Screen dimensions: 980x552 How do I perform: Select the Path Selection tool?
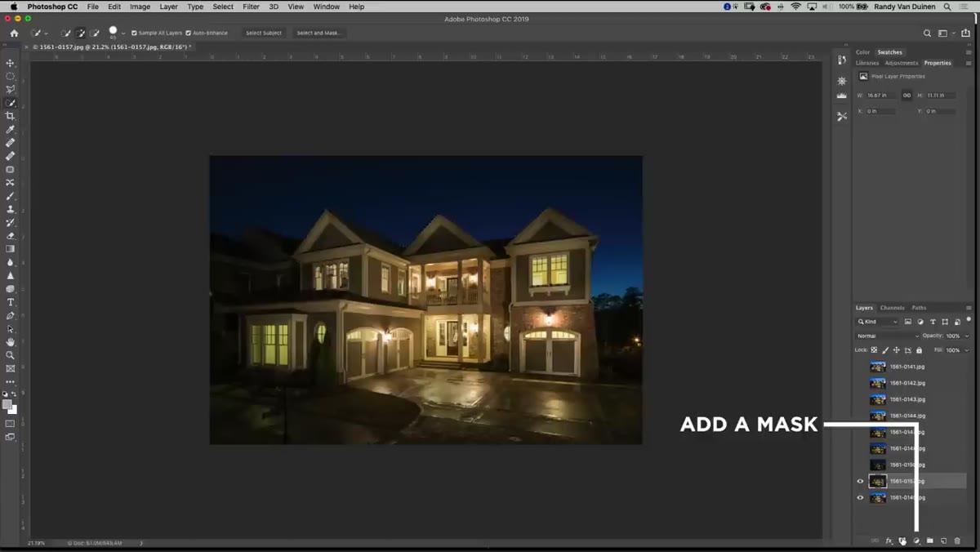pyautogui.click(x=11, y=329)
